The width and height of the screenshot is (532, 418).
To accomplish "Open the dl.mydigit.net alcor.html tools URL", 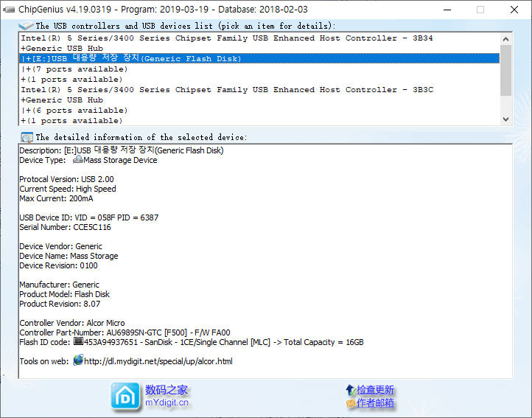I will click(158, 361).
